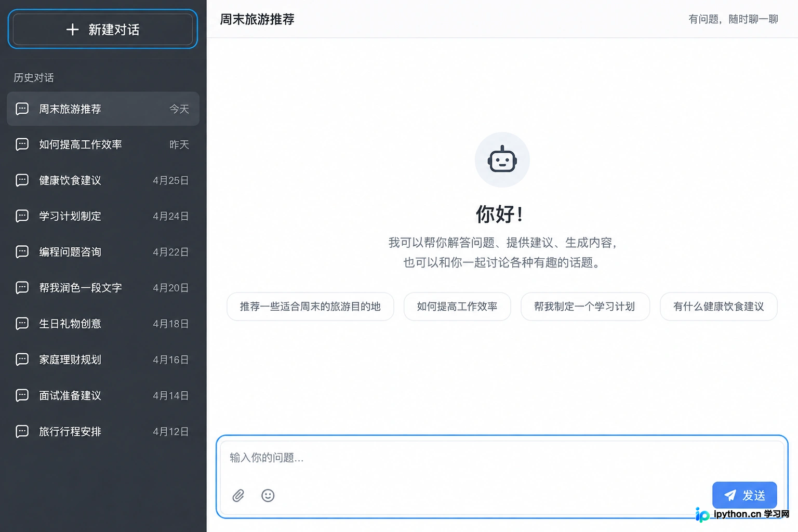Pick the 帮我制定一个学习计划 suggestion

coord(585,307)
